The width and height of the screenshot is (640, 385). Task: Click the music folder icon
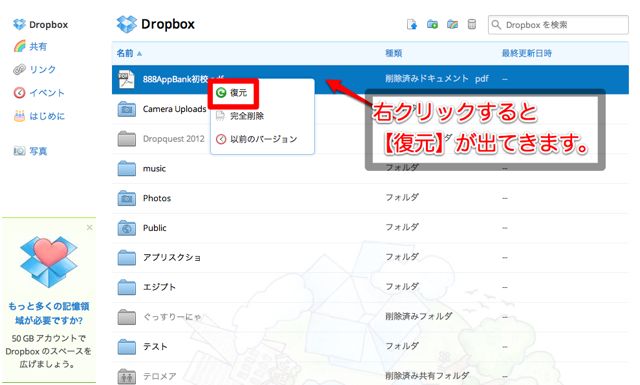[127, 168]
